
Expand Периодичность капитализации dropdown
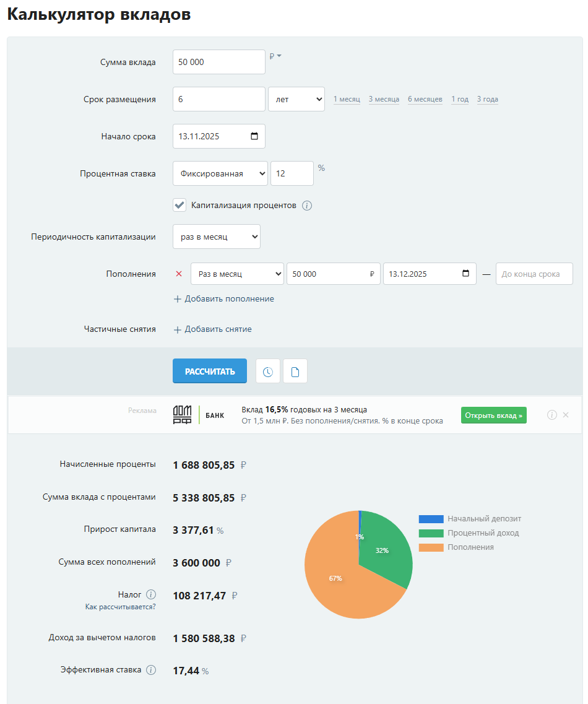(216, 237)
